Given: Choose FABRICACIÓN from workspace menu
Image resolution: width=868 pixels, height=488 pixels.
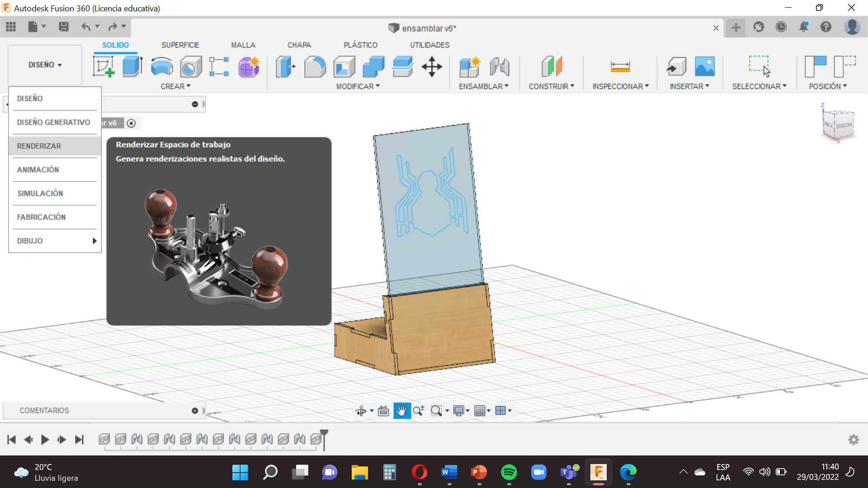Looking at the screenshot, I should 55,217.
